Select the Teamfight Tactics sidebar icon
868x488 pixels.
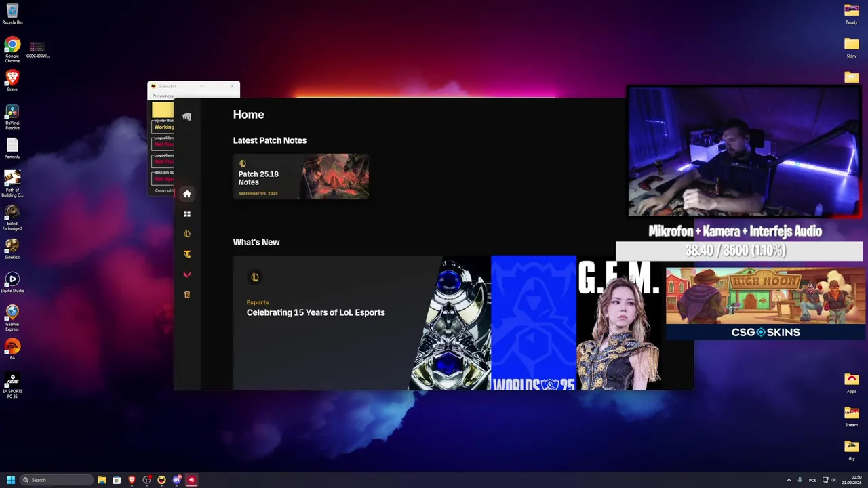tap(187, 254)
